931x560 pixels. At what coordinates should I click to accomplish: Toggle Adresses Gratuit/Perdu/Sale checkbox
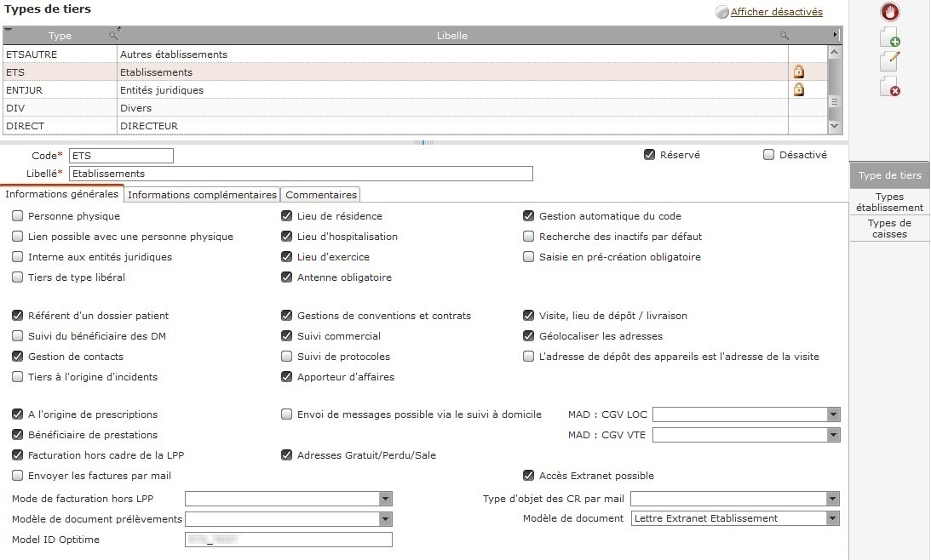[x=286, y=455]
